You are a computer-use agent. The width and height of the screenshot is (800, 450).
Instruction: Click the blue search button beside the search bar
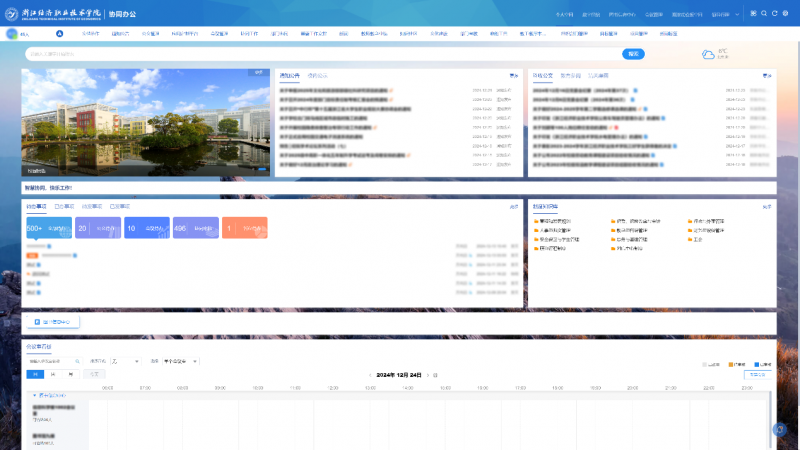point(632,54)
